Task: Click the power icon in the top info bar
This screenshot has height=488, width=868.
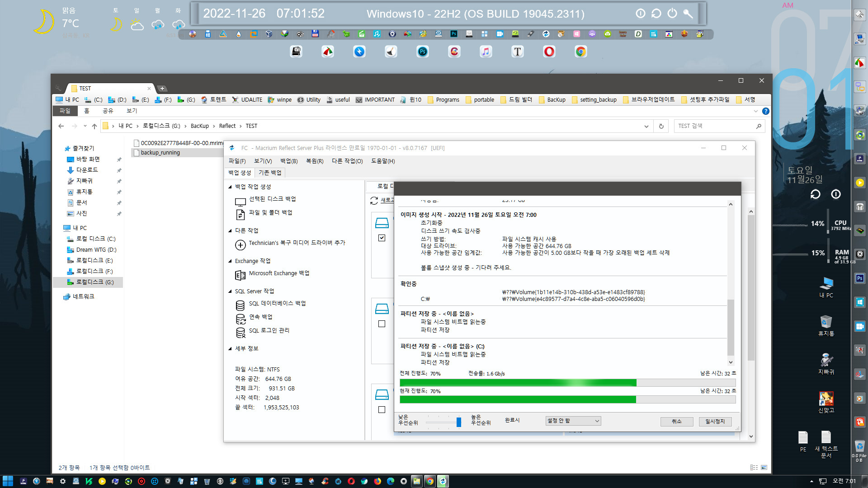Action: 672,14
